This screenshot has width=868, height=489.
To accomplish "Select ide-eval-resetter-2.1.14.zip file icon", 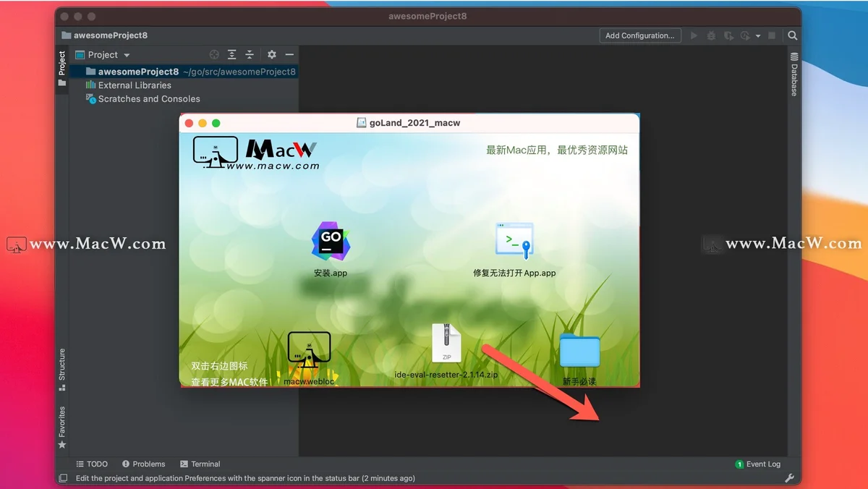I will coord(446,343).
